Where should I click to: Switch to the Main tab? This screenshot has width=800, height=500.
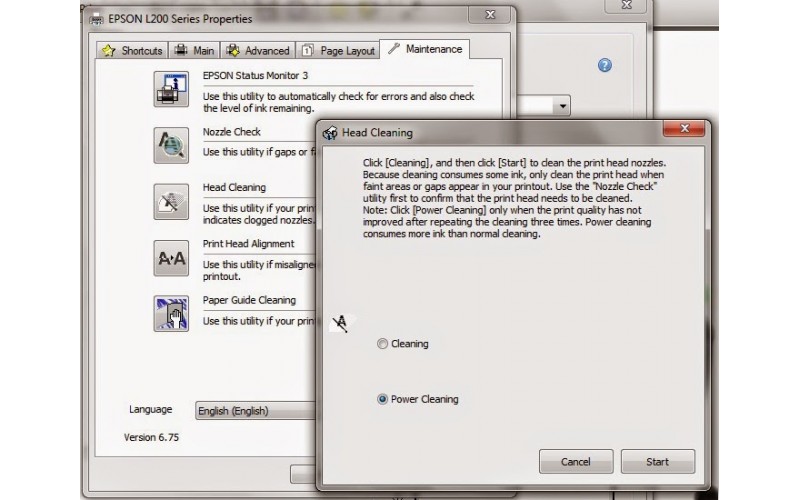click(x=195, y=50)
